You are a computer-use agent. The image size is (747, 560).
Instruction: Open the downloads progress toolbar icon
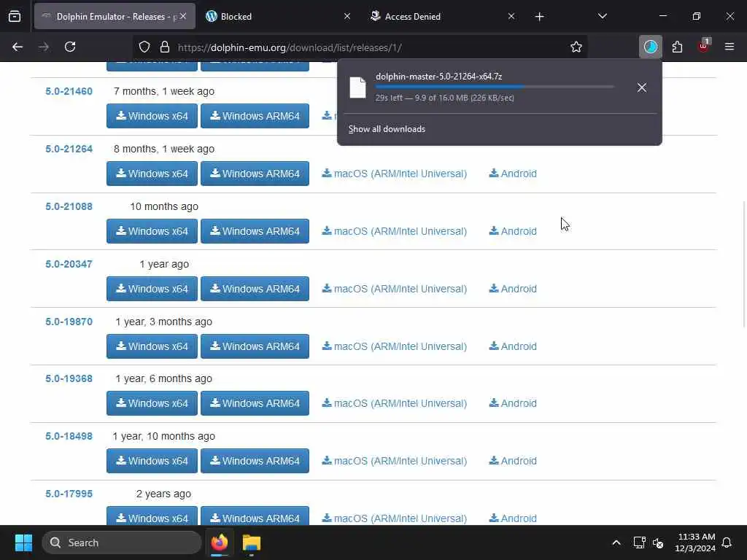point(650,47)
